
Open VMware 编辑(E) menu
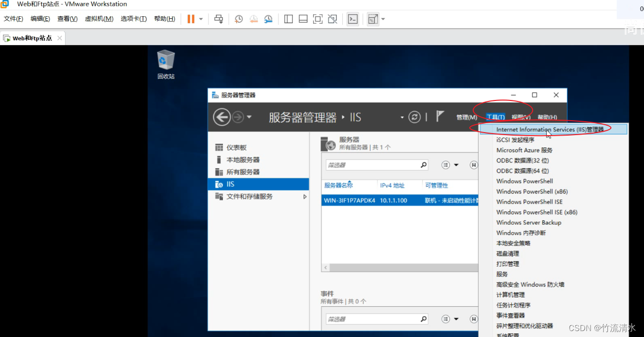click(40, 19)
